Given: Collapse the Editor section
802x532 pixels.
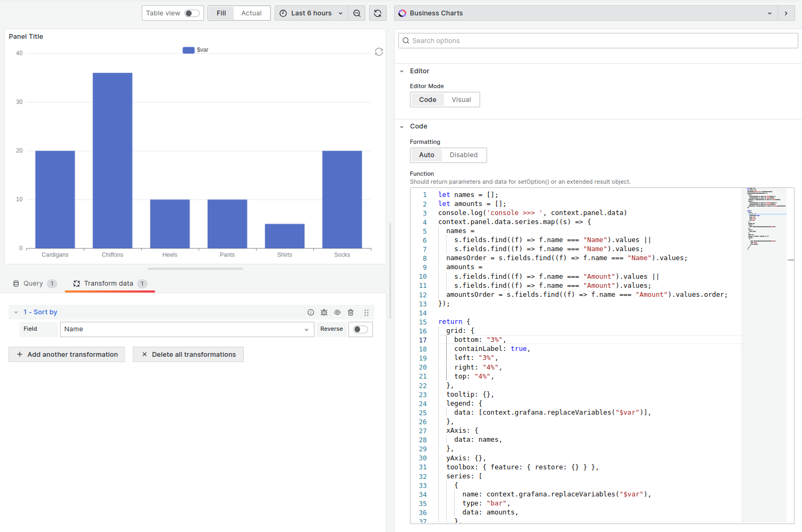Looking at the screenshot, I should coord(403,71).
